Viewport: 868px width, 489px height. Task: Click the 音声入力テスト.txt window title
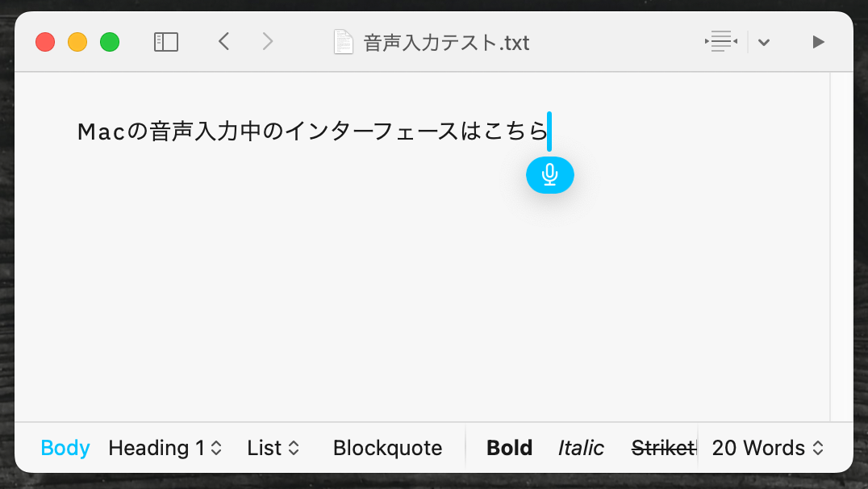tap(446, 42)
